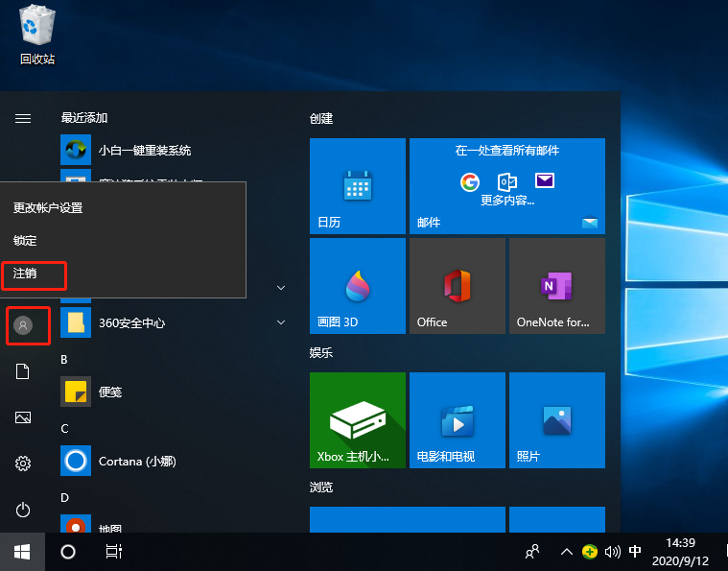Choose 更改帐户设置 from account menu

click(x=48, y=207)
